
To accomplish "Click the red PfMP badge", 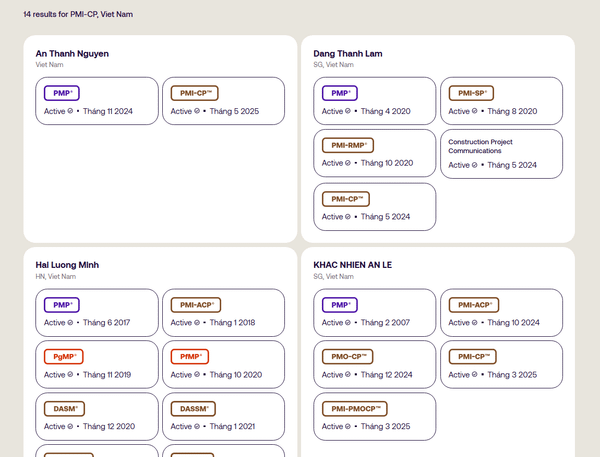I will [189, 357].
